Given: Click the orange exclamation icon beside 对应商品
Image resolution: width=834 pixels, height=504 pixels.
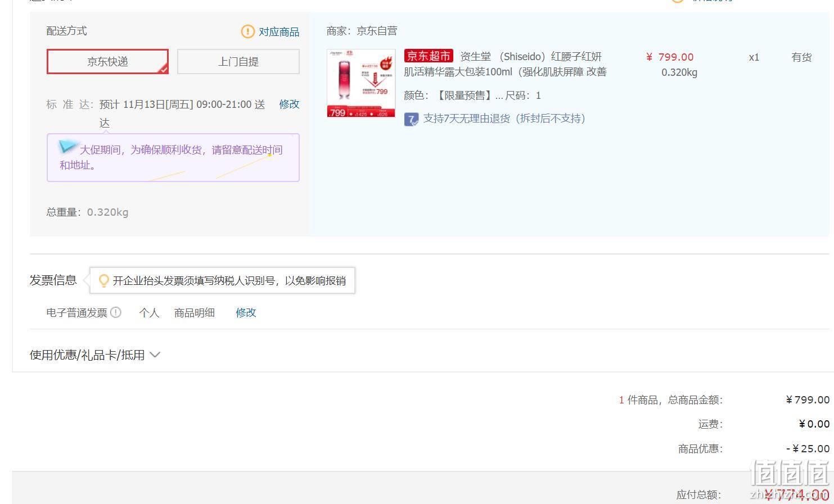Looking at the screenshot, I should pos(247,31).
